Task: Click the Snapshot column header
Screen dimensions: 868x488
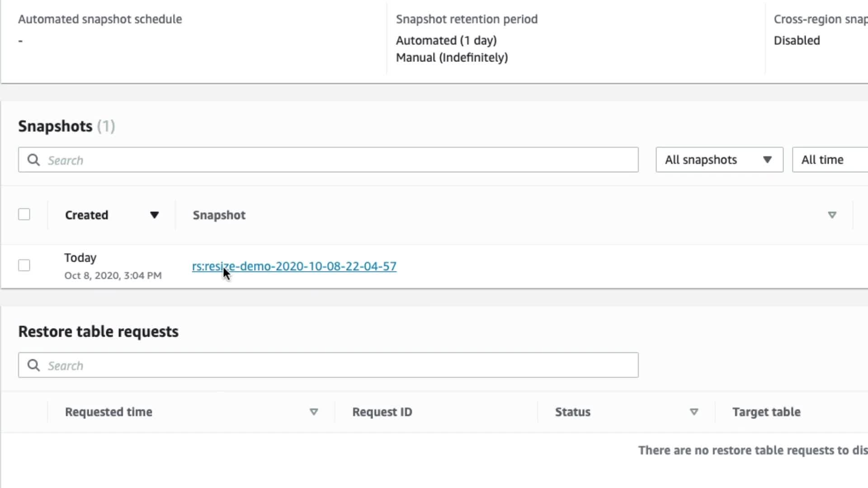Action: [x=219, y=215]
